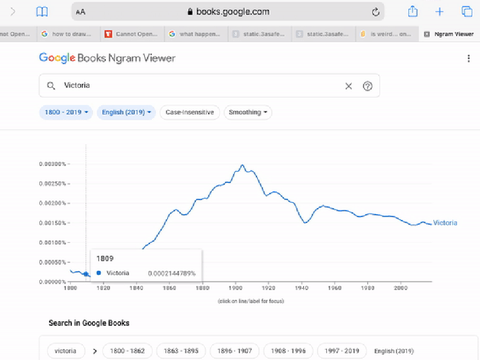The height and width of the screenshot is (360, 480).
Task: Click the Google Books Ngram Viewer logo
Action: 107,58
